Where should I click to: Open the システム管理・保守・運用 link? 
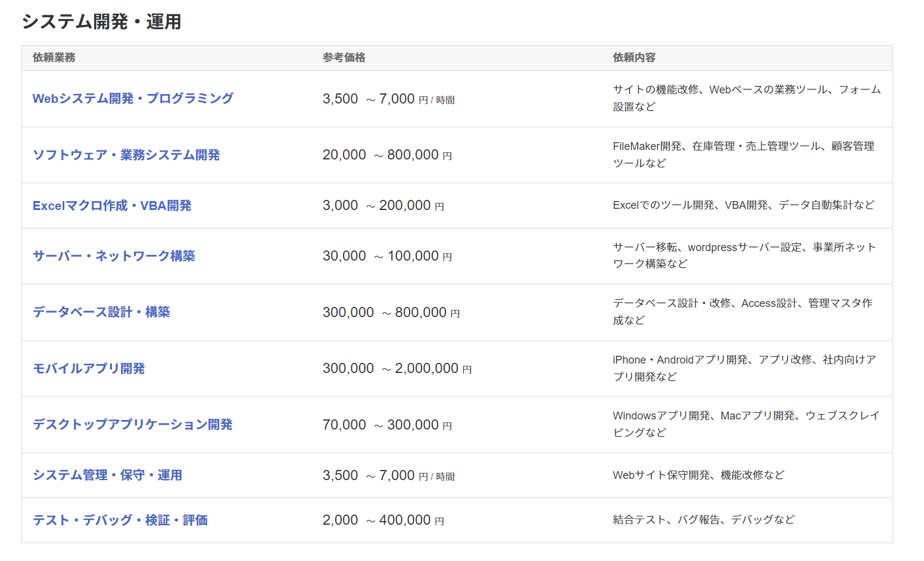pyautogui.click(x=107, y=475)
